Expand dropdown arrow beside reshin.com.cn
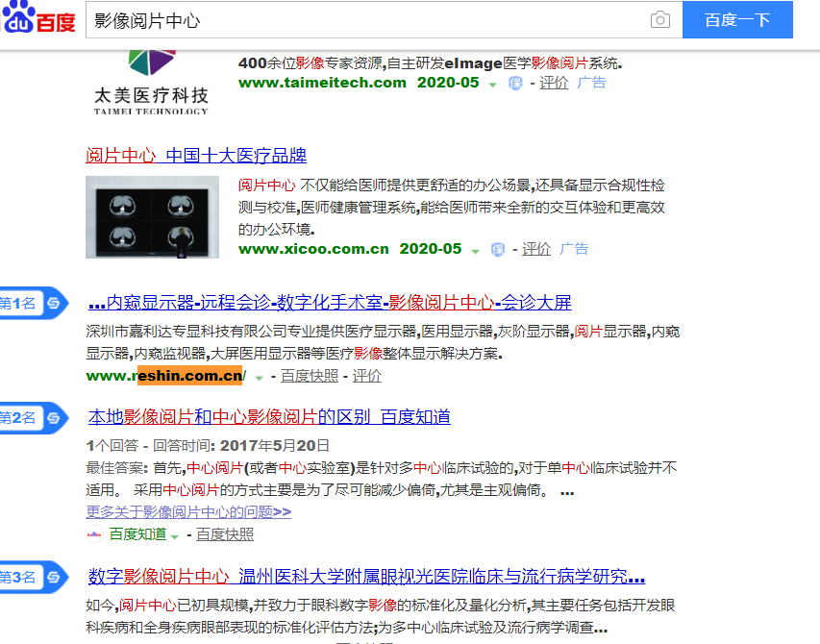 (259, 378)
